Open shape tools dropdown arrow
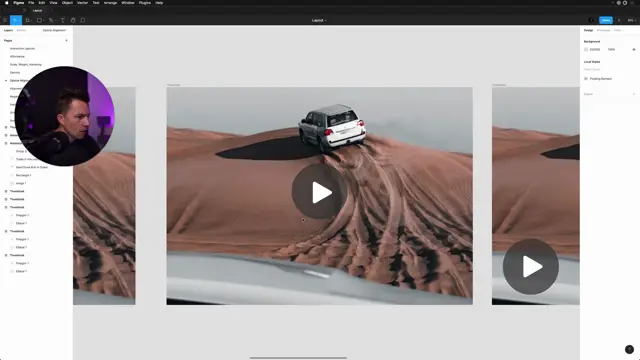This screenshot has width=640, height=360. click(43, 20)
